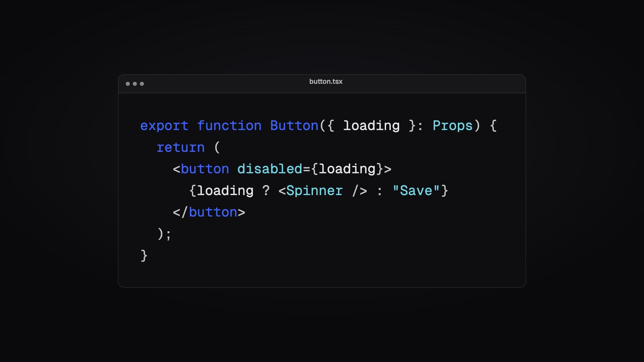The width and height of the screenshot is (644, 362).
Task: Click the question mark ternary operator
Action: coord(266,190)
